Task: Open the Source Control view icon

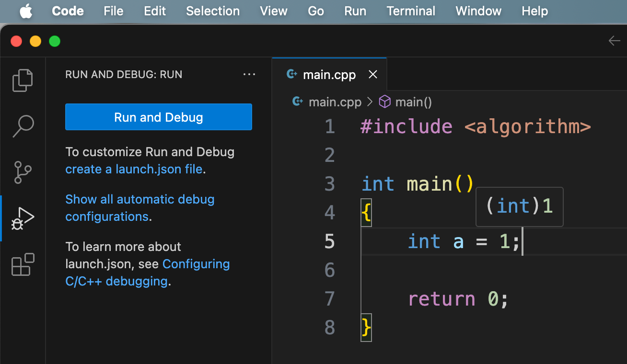Action: [23, 172]
